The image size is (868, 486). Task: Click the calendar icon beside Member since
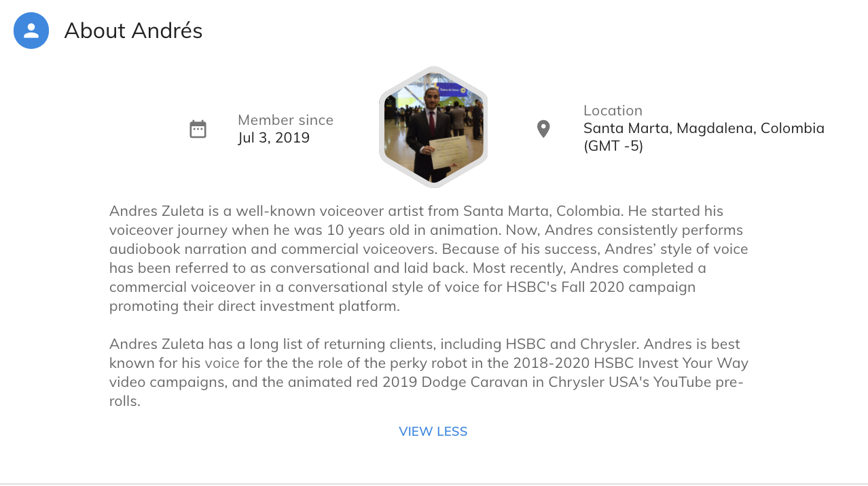coord(198,129)
